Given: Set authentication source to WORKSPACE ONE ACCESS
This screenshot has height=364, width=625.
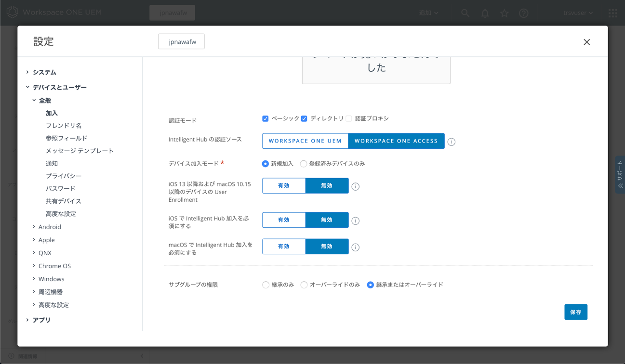Looking at the screenshot, I should [396, 141].
